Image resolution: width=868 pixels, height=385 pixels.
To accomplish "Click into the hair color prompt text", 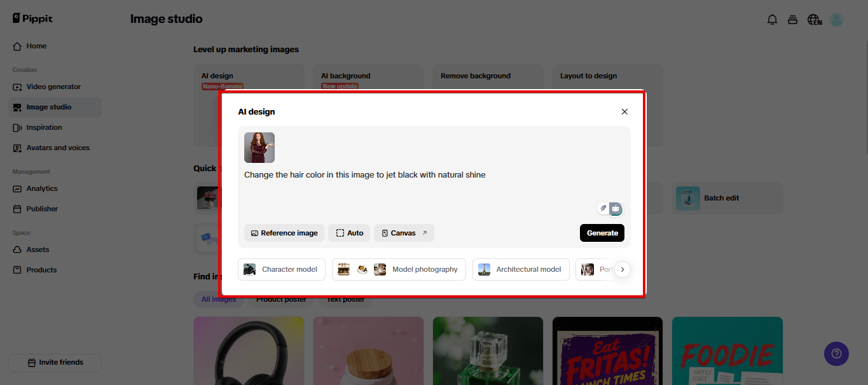I will click(364, 175).
